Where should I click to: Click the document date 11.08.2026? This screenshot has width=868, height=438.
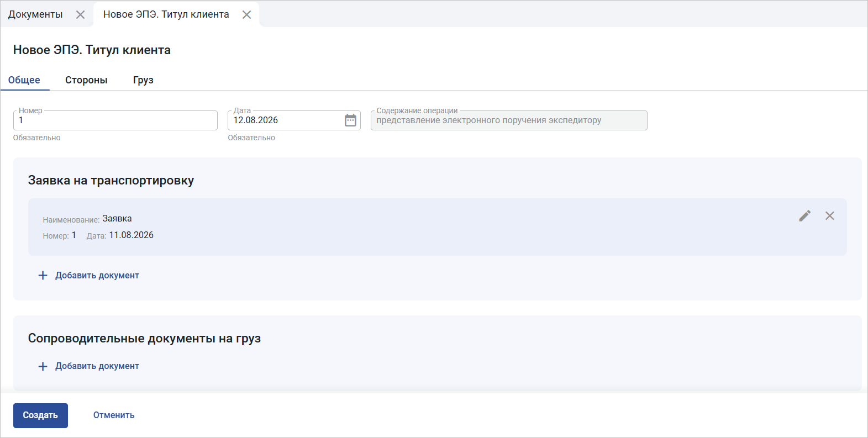click(131, 235)
